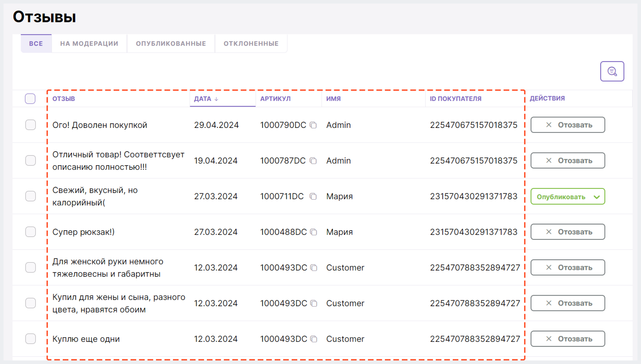Click buyer ID in 'Отличный товар!' row
The height and width of the screenshot is (364, 641).
coord(473,161)
